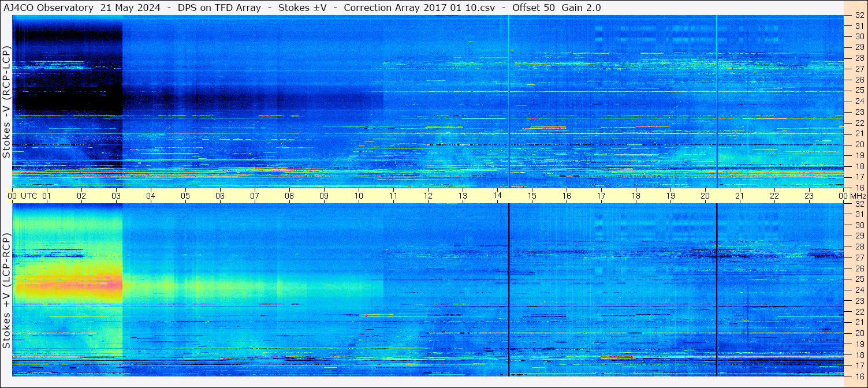
Task: Click the 17 hour time axis label
Action: point(601,196)
